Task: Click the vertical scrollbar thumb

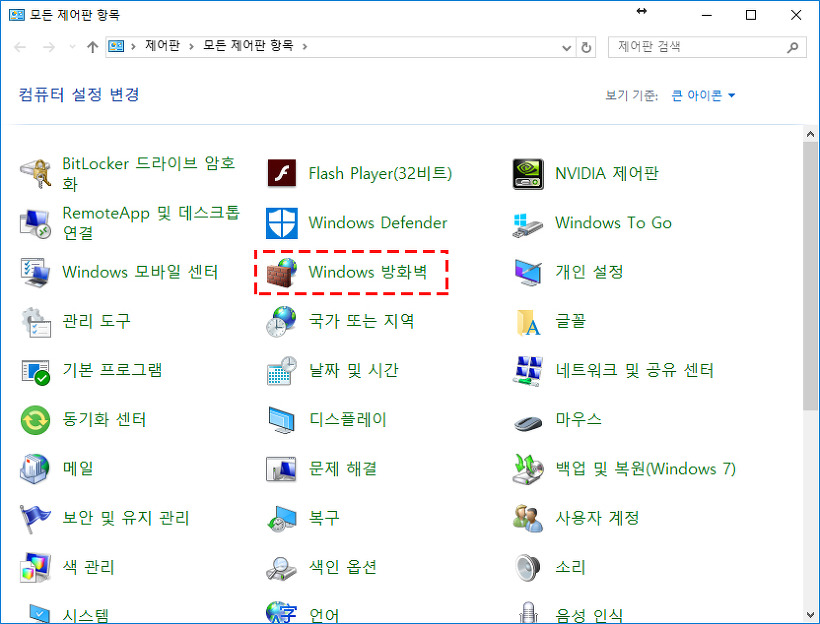Action: (811, 275)
